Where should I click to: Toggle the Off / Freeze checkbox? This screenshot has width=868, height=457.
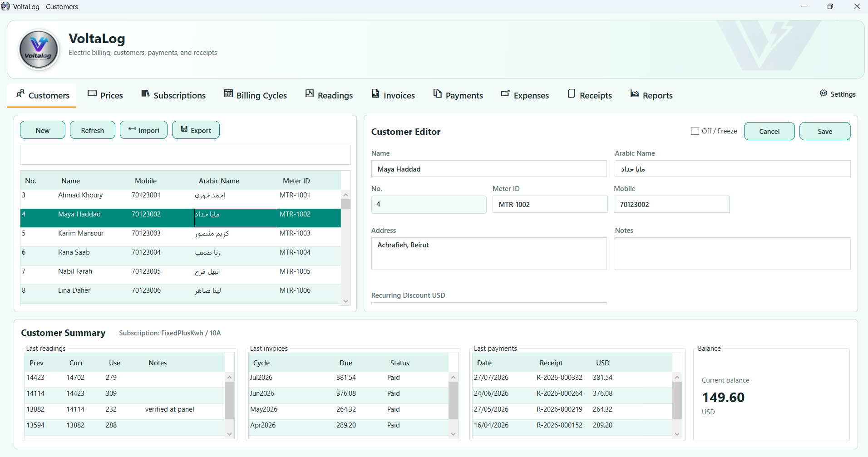[695, 131]
